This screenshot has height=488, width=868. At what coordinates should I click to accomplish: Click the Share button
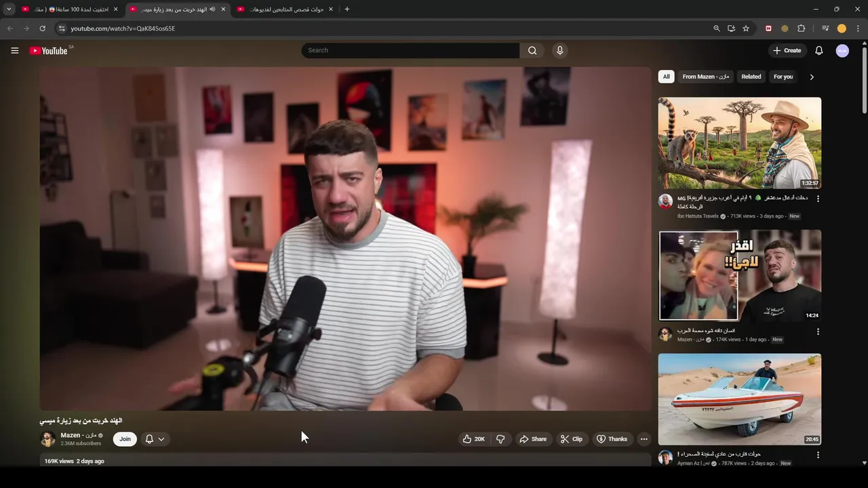coord(532,439)
